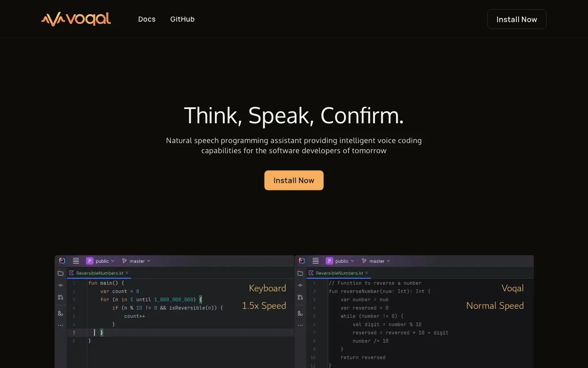Open the Commit tool in Keyboard IDE sidebar
588x368 pixels.
click(x=61, y=285)
